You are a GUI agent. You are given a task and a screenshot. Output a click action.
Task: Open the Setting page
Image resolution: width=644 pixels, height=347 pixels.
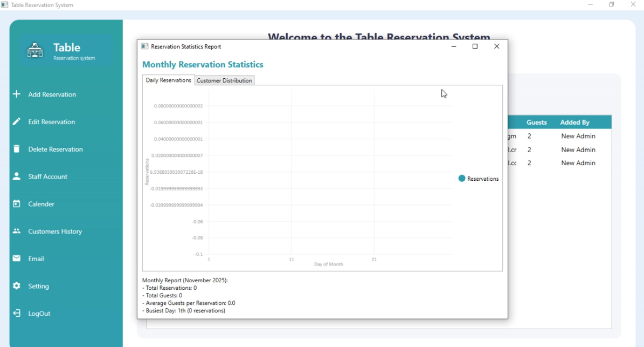pos(39,286)
